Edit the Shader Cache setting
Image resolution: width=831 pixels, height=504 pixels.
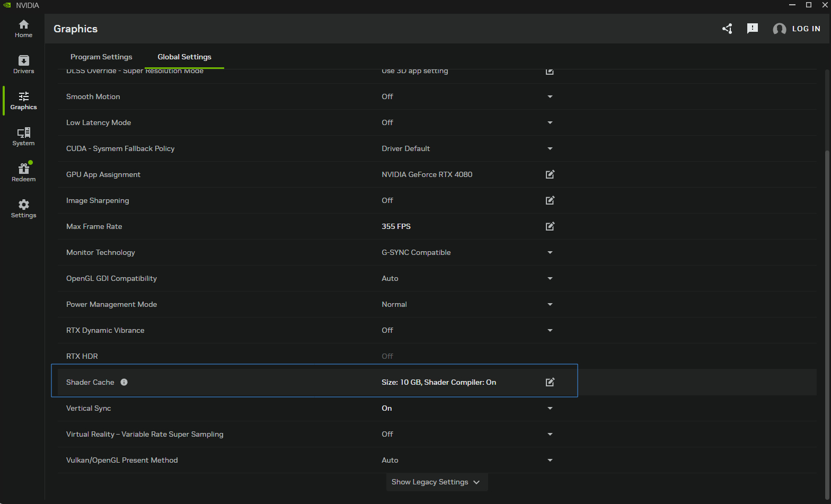coord(550,382)
